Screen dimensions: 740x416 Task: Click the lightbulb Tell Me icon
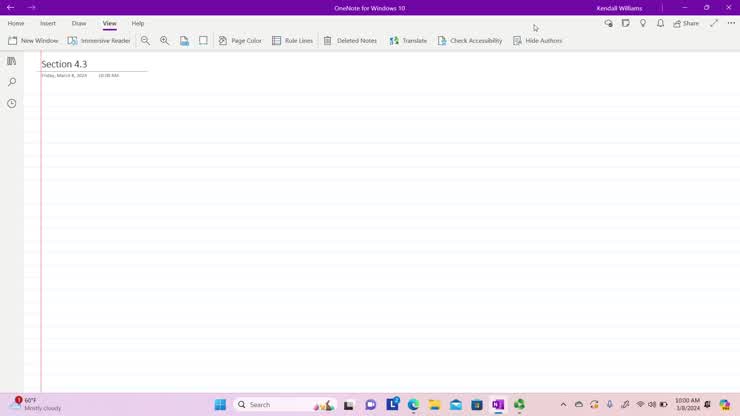coord(643,23)
